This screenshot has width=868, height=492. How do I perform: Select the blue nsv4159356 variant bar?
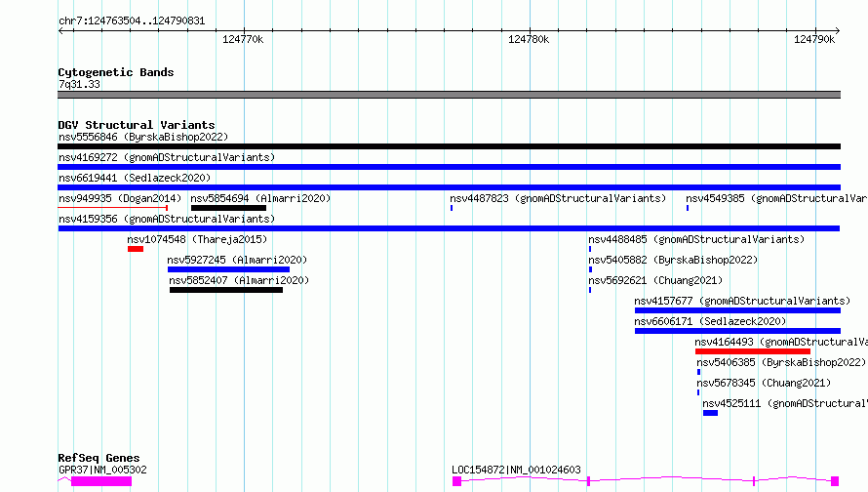coord(449,228)
